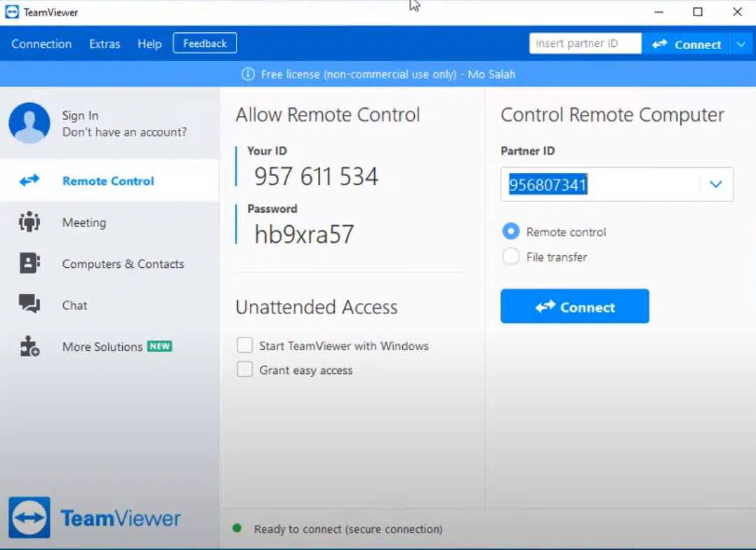Click the Computers & Contacts address book icon
The image size is (756, 550).
pyautogui.click(x=29, y=263)
